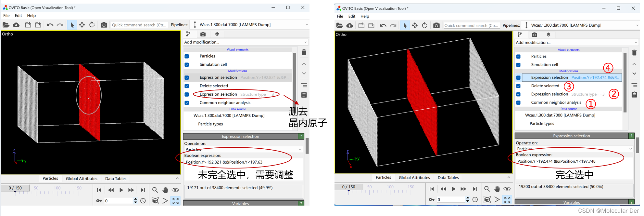This screenshot has width=644, height=216.
Task: Open Pipelines dropdown in left window
Action: 250,25
